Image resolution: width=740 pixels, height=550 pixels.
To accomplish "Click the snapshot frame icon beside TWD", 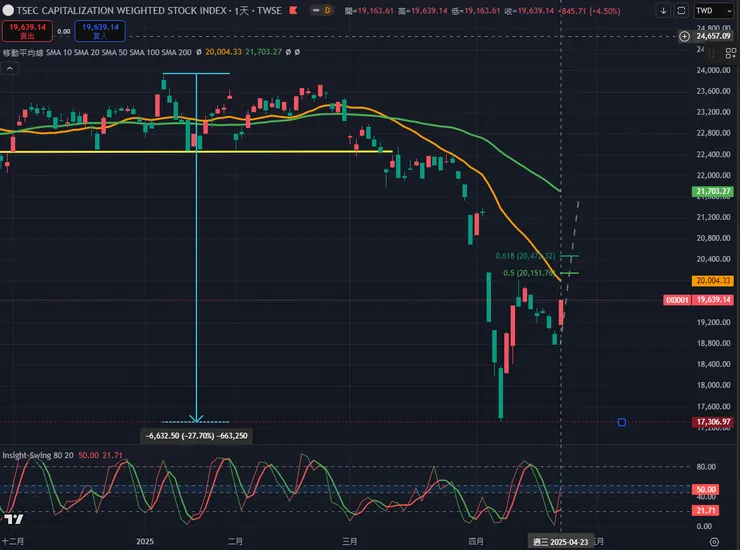I will click(x=681, y=10).
